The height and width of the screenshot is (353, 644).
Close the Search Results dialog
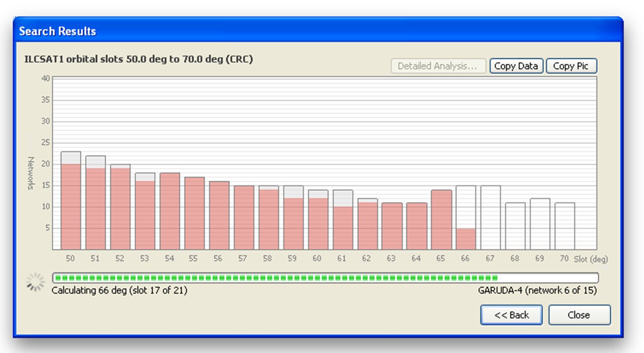tap(579, 315)
